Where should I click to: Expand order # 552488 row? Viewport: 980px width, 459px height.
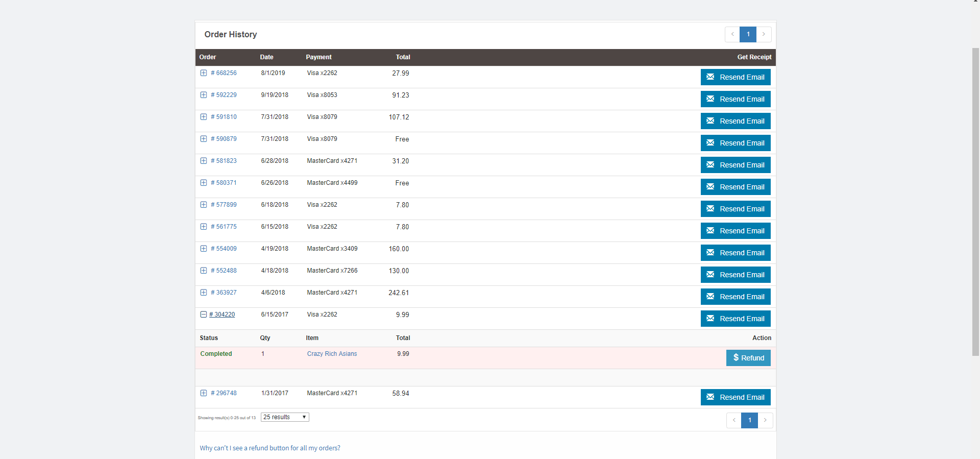tap(203, 271)
